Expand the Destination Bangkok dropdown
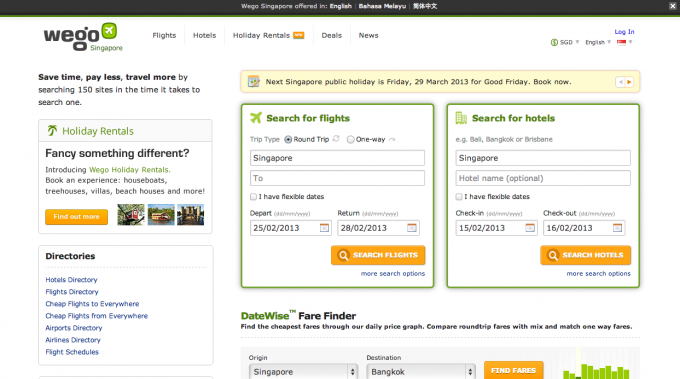 tap(421, 372)
